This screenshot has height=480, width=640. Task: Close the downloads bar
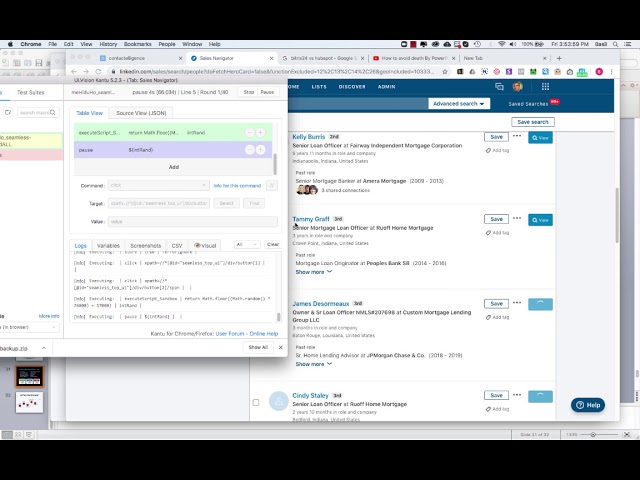pyautogui.click(x=280, y=347)
